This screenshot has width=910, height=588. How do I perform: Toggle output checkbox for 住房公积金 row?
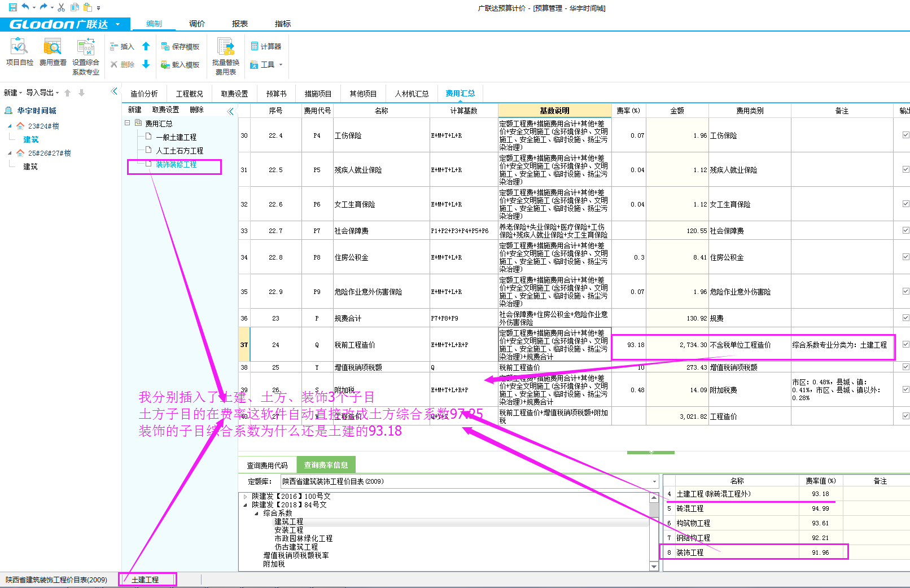pos(905,257)
